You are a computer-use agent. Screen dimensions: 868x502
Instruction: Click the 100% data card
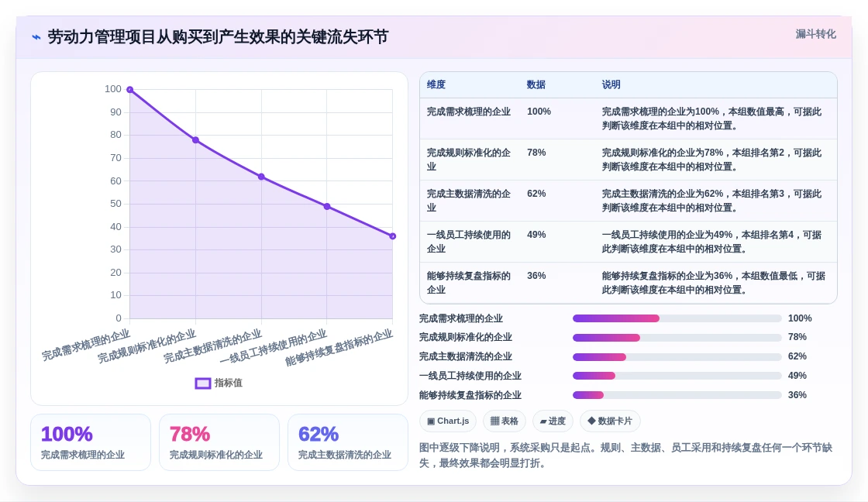91,442
